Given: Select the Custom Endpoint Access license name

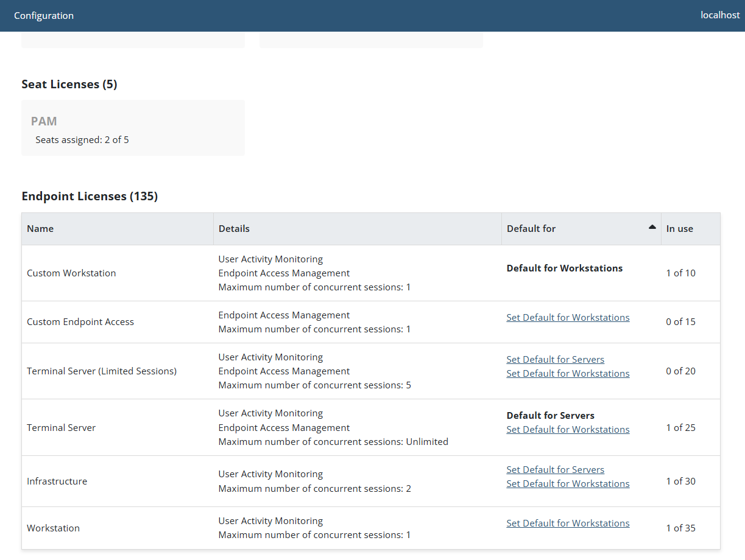Looking at the screenshot, I should click(80, 322).
